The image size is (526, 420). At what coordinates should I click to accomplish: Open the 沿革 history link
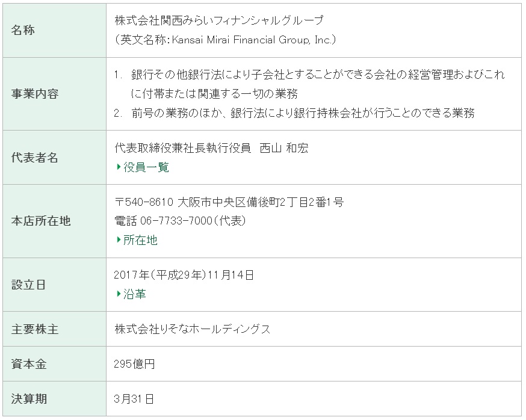135,294
